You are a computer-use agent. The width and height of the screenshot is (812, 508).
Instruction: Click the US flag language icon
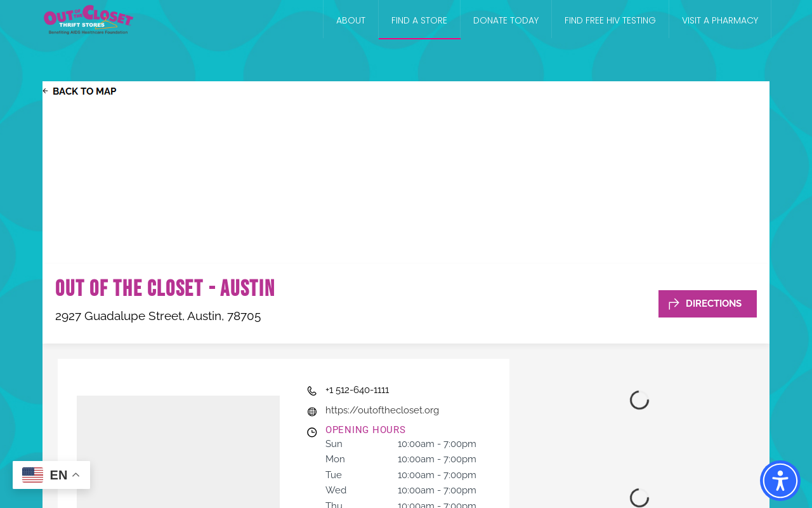(33, 475)
